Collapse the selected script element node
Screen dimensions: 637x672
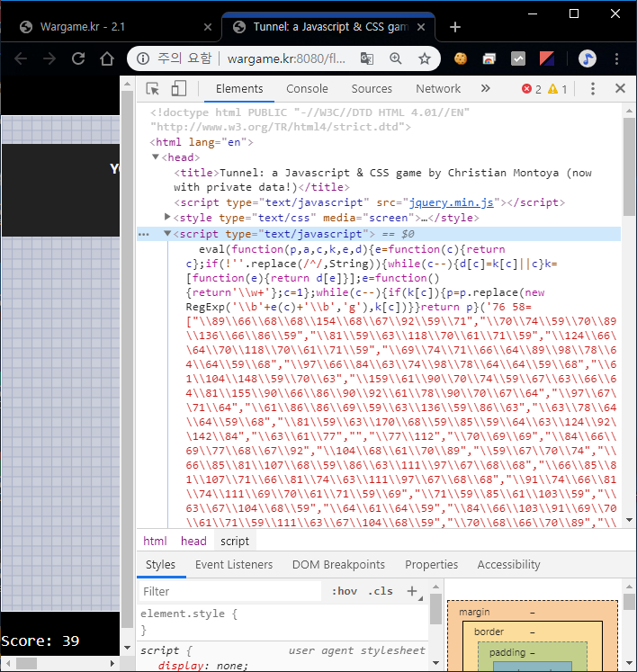tap(167, 234)
